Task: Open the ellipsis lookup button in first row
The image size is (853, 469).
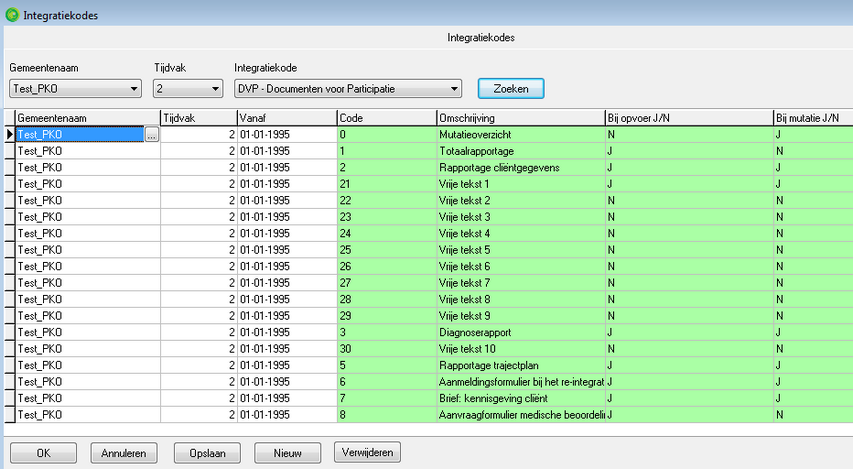Action: (152, 134)
